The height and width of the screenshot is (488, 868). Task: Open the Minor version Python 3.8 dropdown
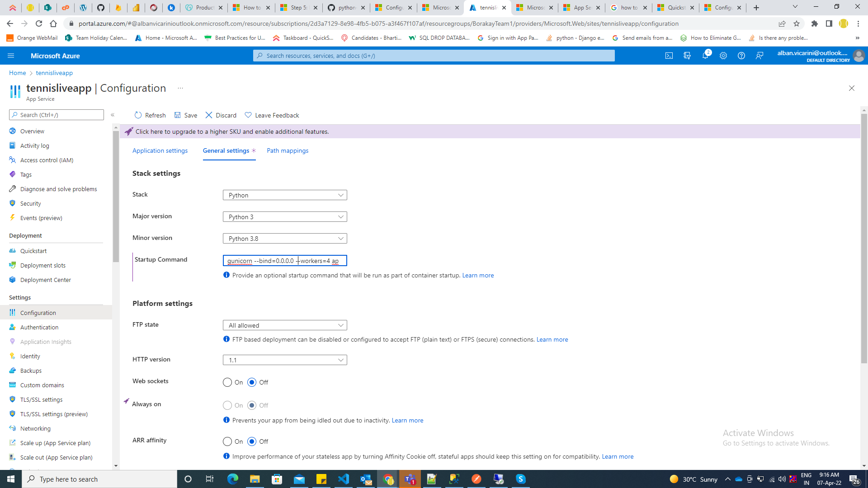click(x=285, y=239)
